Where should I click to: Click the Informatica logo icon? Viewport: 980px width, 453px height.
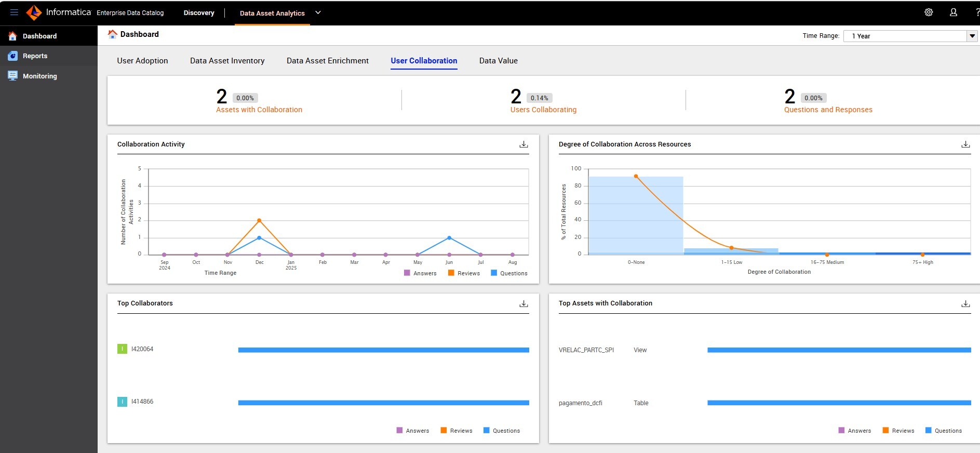pyautogui.click(x=34, y=12)
